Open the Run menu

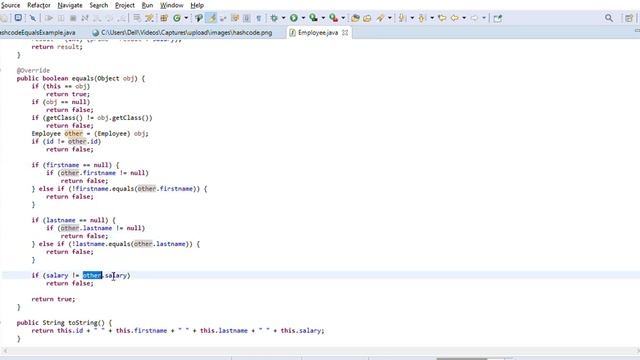tap(147, 5)
